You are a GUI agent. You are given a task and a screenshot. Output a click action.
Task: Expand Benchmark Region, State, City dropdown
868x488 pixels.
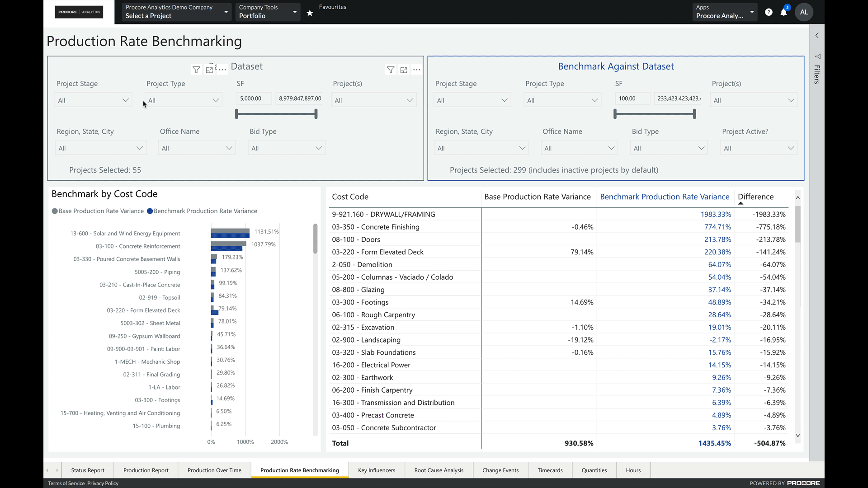481,148
